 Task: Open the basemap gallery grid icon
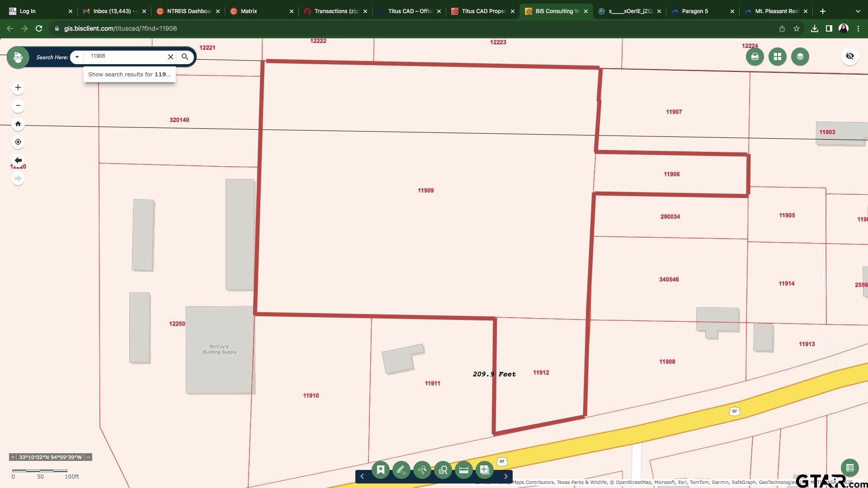pos(777,56)
